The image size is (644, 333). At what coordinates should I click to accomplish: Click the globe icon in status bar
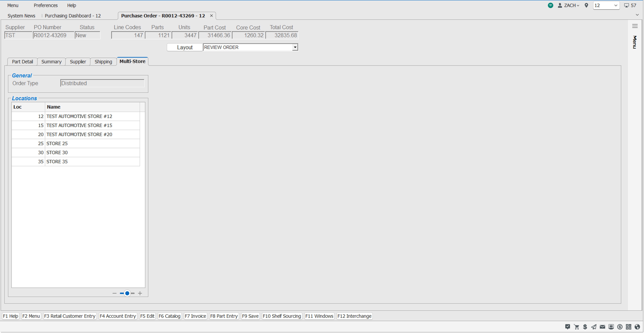(x=637, y=327)
